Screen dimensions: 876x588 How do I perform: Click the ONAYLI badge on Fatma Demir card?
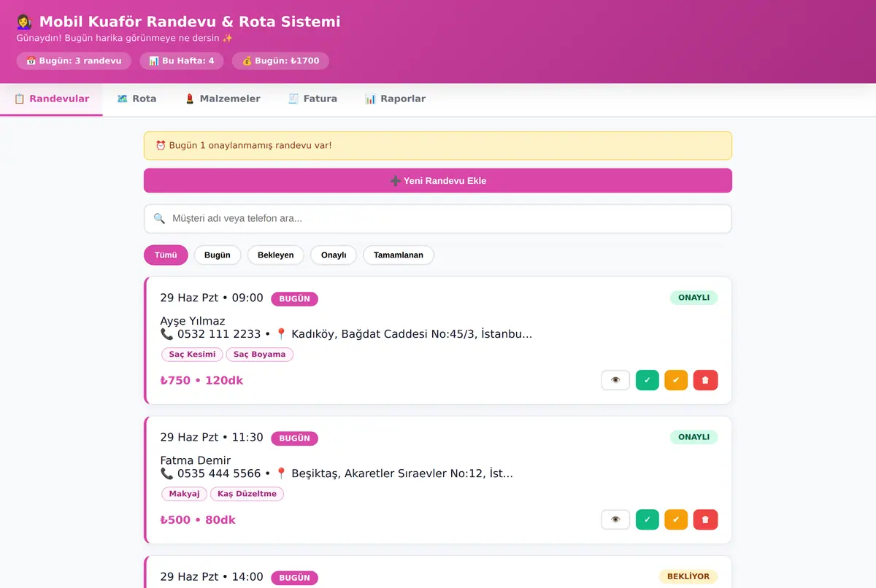(693, 437)
